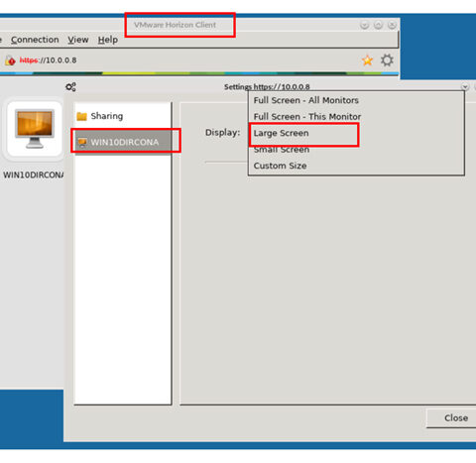Choose Small Screen display option
This screenshot has height=463, width=476.
tap(356, 150)
